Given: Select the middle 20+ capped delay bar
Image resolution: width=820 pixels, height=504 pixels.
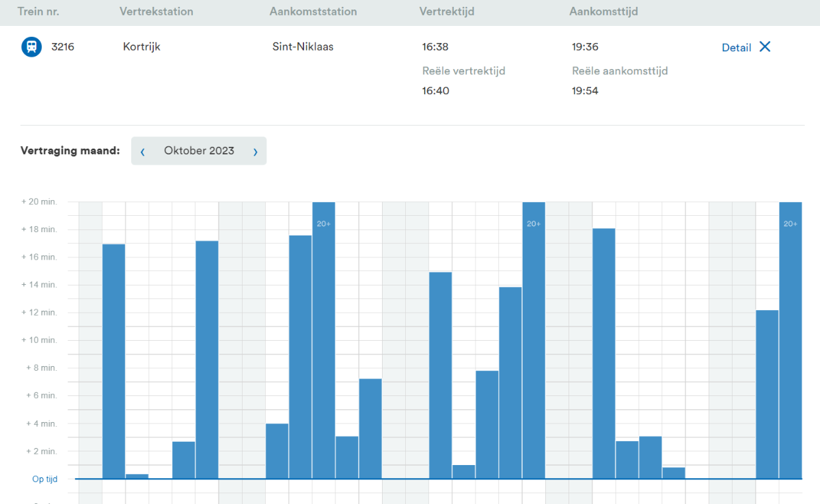Looking at the screenshot, I should (534, 340).
